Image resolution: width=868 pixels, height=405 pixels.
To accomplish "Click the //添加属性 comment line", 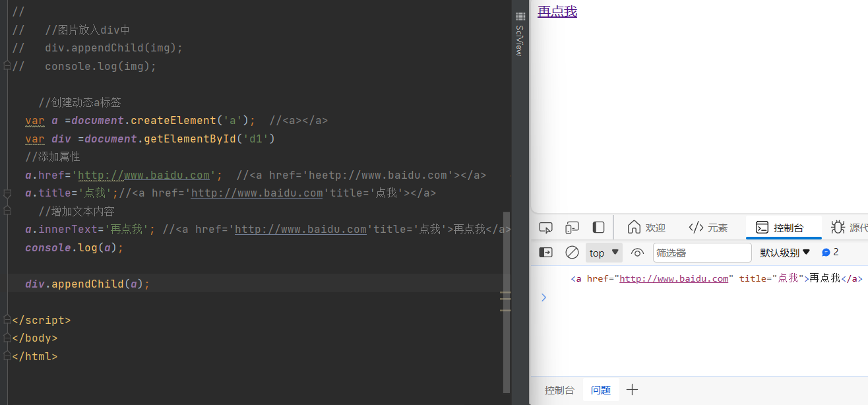I will (53, 157).
